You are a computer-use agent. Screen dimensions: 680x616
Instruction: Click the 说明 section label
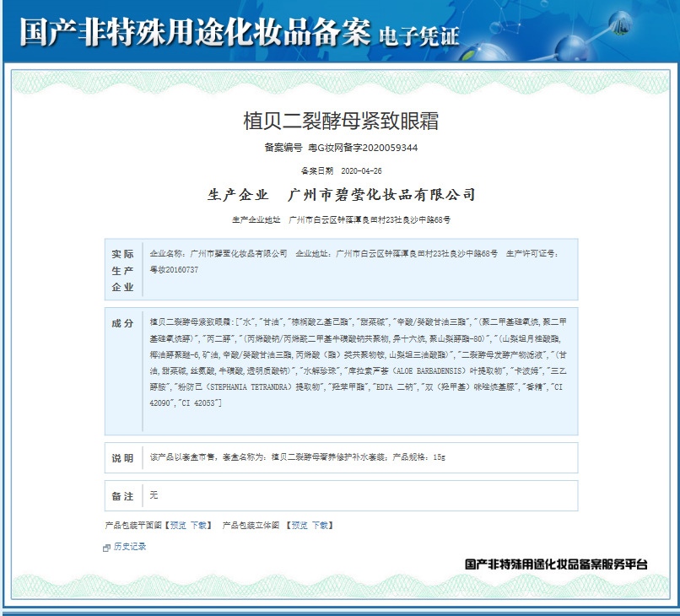(x=122, y=458)
